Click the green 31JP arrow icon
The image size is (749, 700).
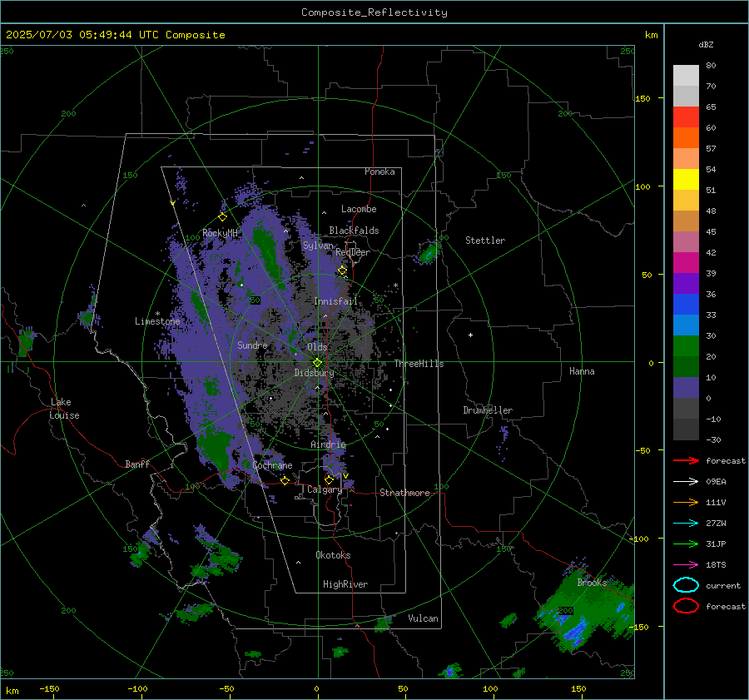click(x=686, y=544)
